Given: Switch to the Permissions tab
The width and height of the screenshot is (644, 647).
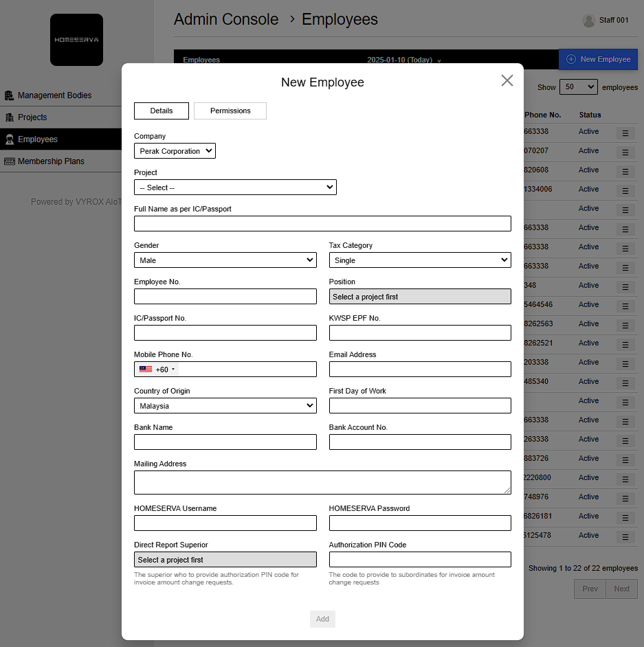Looking at the screenshot, I should pyautogui.click(x=230, y=111).
